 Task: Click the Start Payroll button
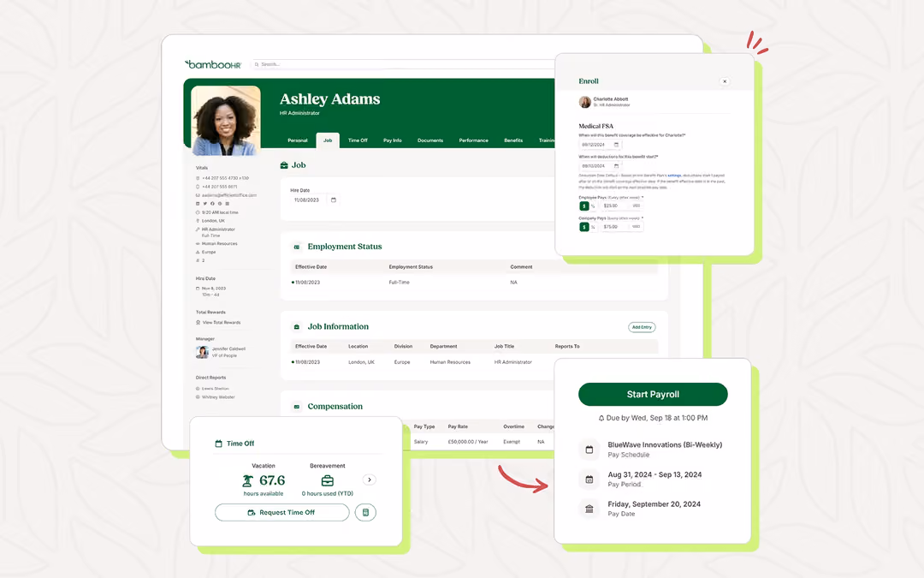653,395
